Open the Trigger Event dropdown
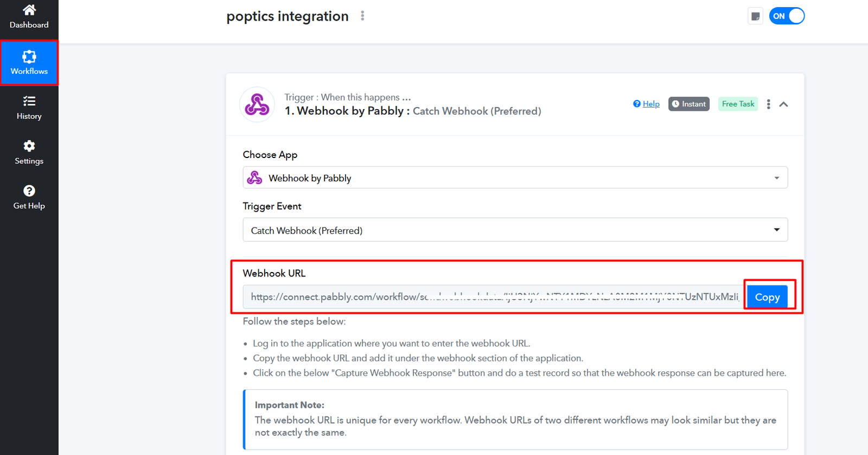Viewport: 868px width, 455px height. 515,230
